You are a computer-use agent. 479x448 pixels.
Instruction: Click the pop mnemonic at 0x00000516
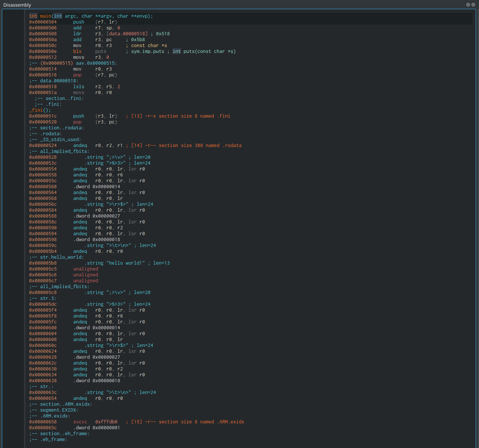coord(77,75)
